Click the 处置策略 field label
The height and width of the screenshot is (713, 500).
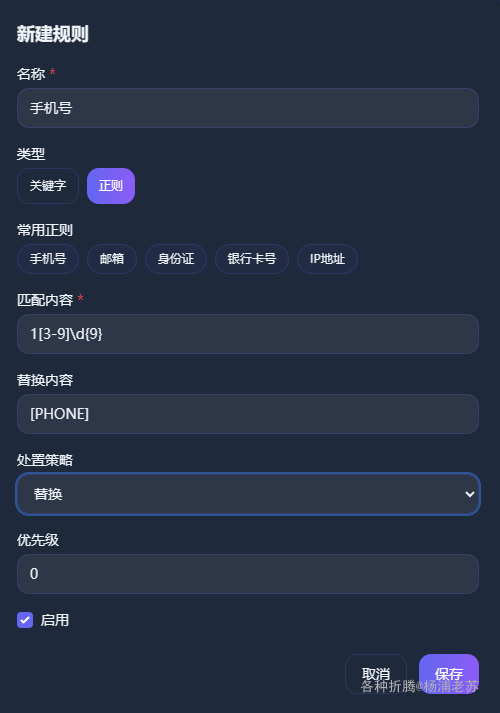click(45, 460)
